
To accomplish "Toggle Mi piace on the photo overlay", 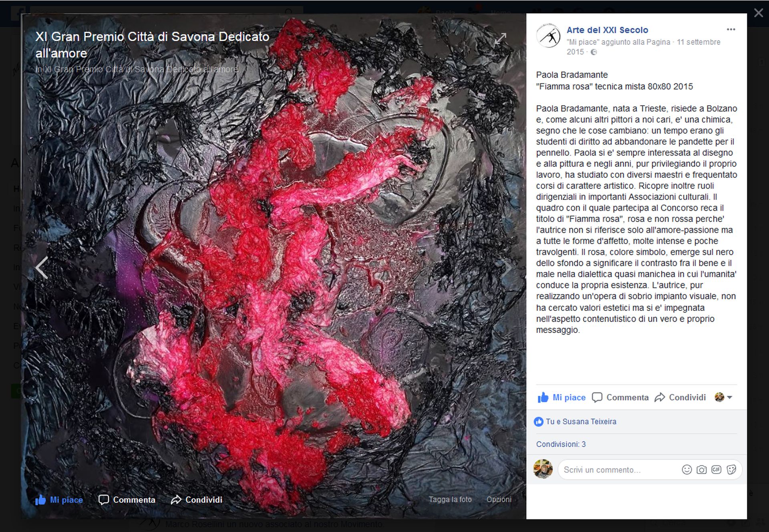I will click(x=59, y=500).
